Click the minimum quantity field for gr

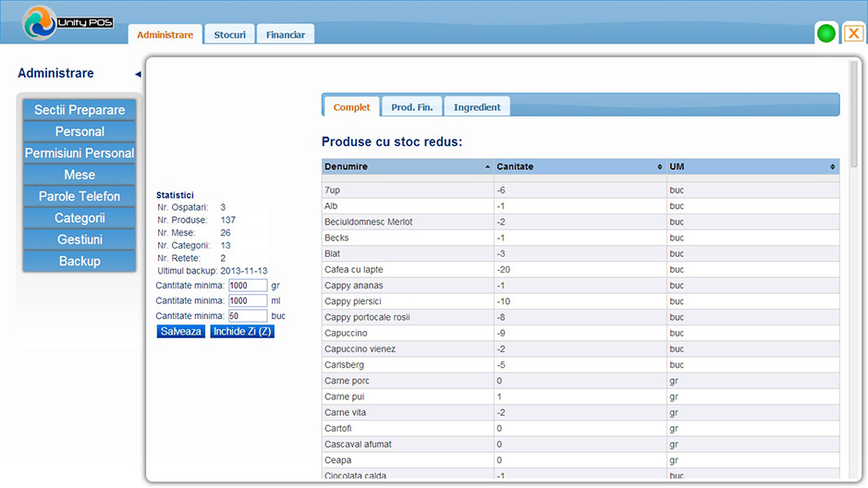[x=247, y=286]
